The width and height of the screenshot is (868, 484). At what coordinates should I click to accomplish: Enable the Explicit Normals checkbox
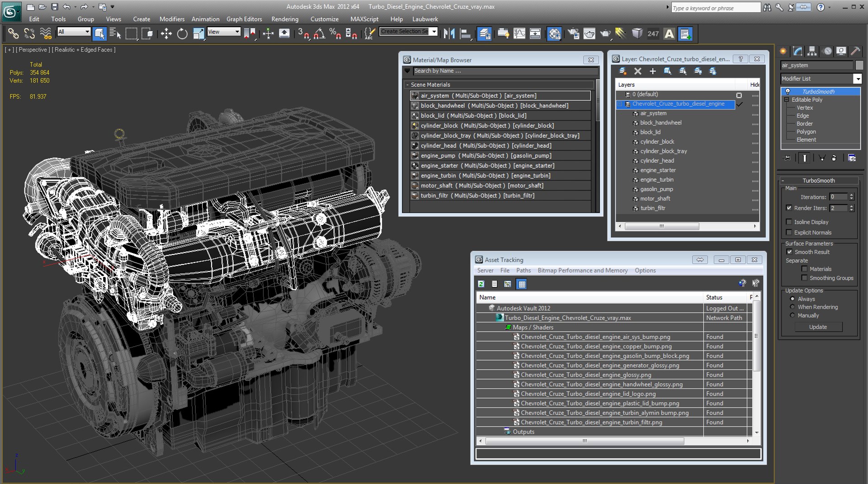[789, 232]
